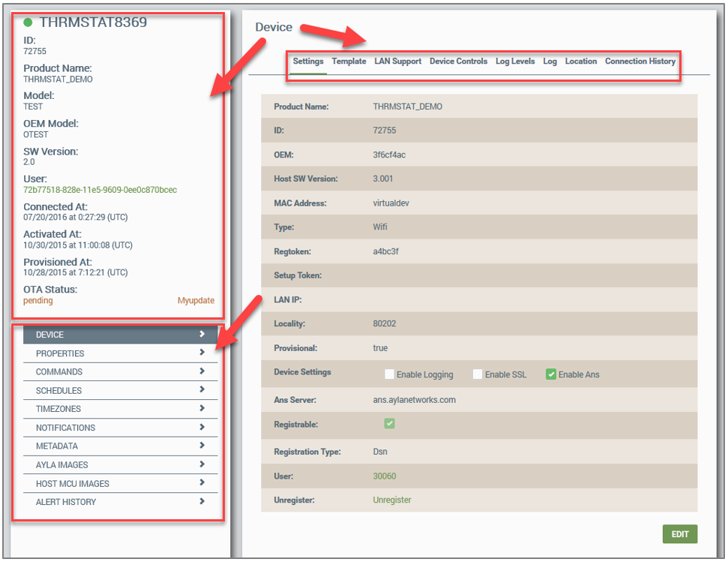Expand the ALERT HISTORY chevron arrow
728x562 pixels.
(202, 501)
